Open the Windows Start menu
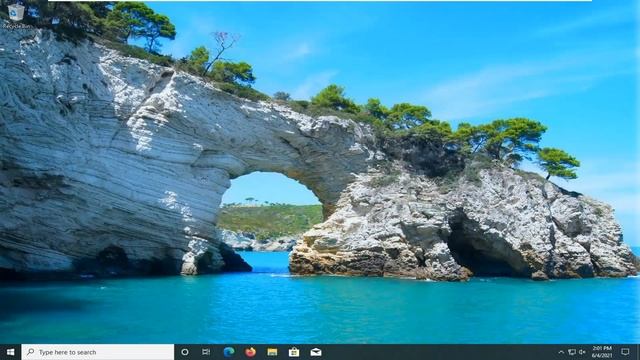Screen dimensions: 640x360 (x=11, y=352)
